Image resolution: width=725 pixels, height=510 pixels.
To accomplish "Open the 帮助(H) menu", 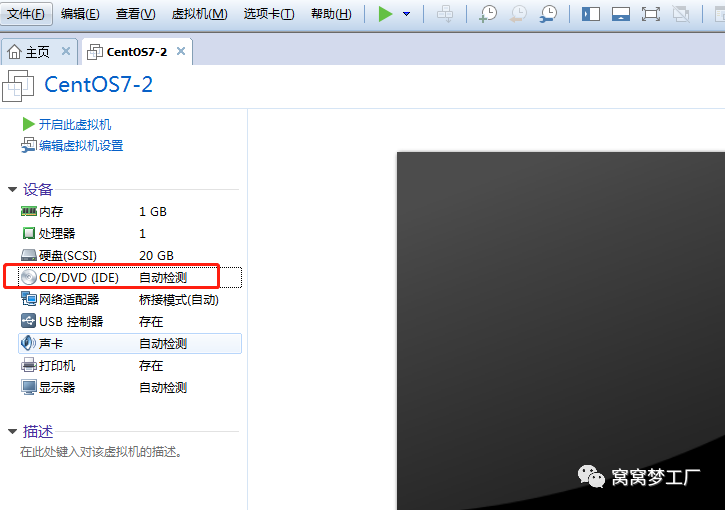I will click(x=331, y=14).
